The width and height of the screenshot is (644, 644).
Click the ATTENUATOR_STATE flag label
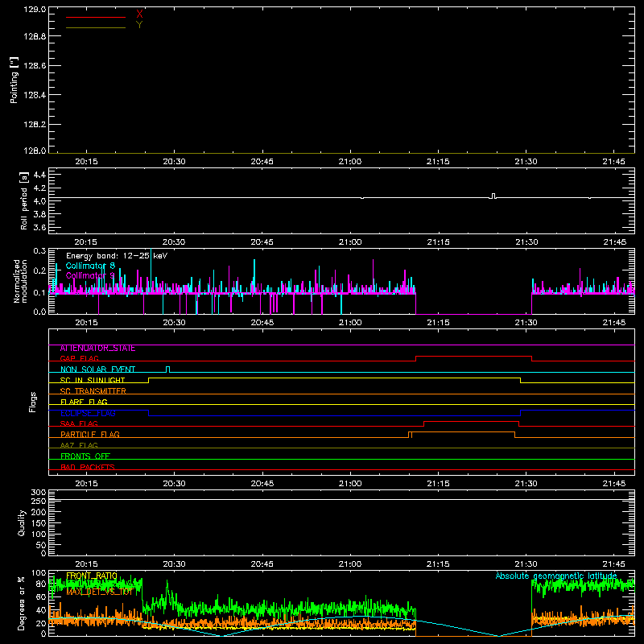pos(97,349)
